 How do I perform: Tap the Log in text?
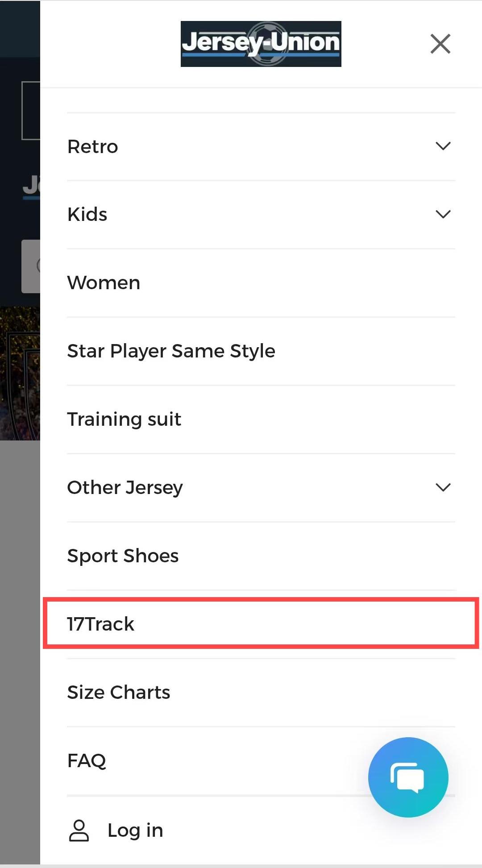coord(135,831)
